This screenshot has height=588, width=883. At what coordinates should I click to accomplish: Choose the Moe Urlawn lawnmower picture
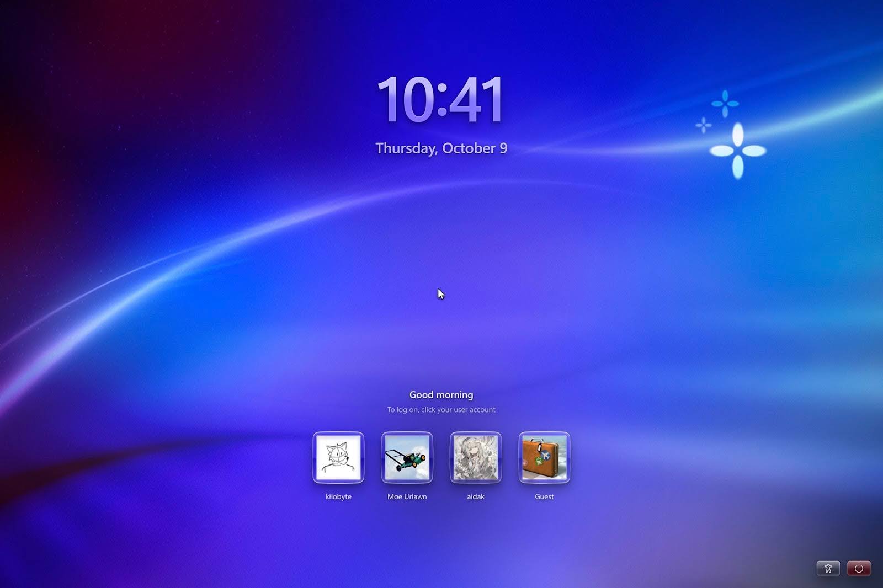[x=407, y=457]
